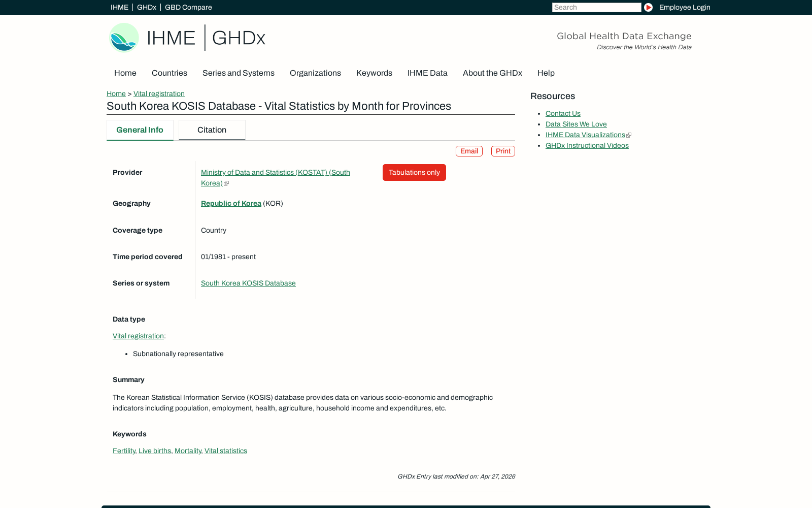Image resolution: width=812 pixels, height=508 pixels.
Task: Open the South Korea KOSIS Database series link
Action: pos(248,283)
